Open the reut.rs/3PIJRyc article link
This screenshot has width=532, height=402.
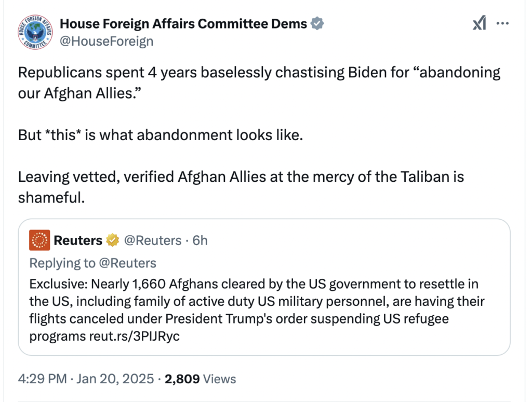click(135, 336)
